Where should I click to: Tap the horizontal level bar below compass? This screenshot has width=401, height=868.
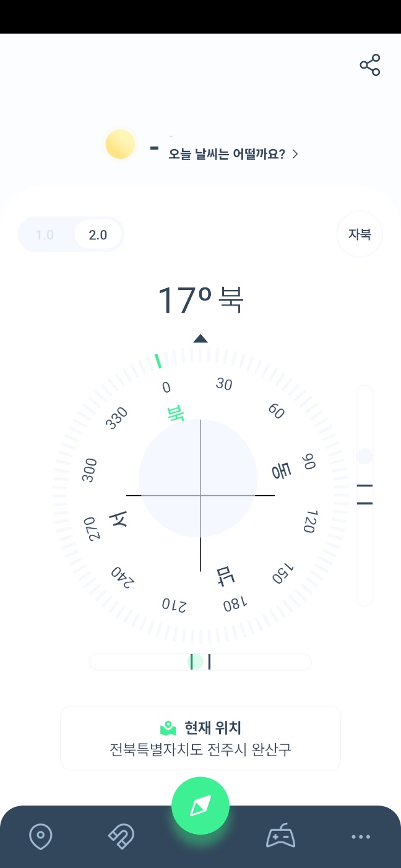200,662
